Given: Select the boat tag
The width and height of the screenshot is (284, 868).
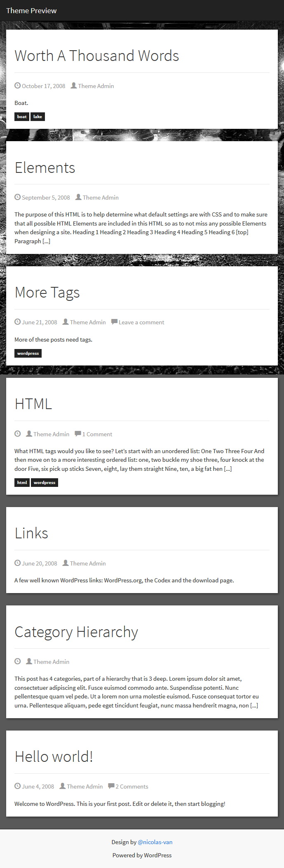Looking at the screenshot, I should coord(22,117).
